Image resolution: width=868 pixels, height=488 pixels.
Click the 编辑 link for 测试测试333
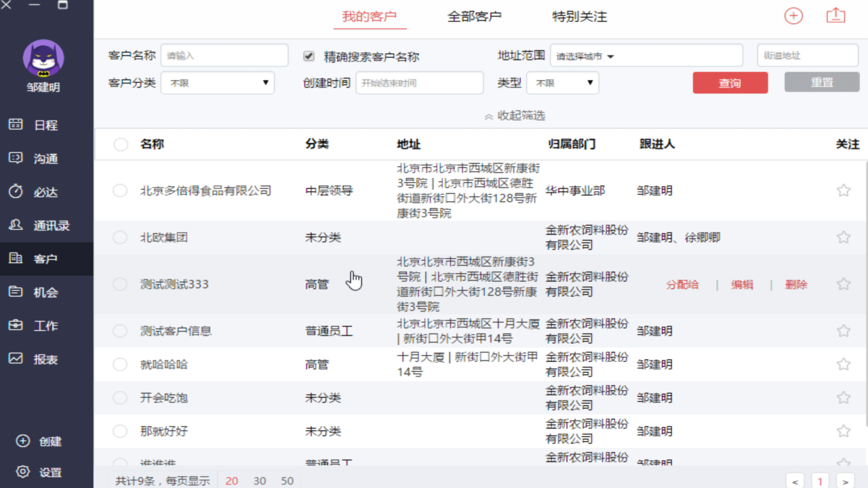[742, 285]
